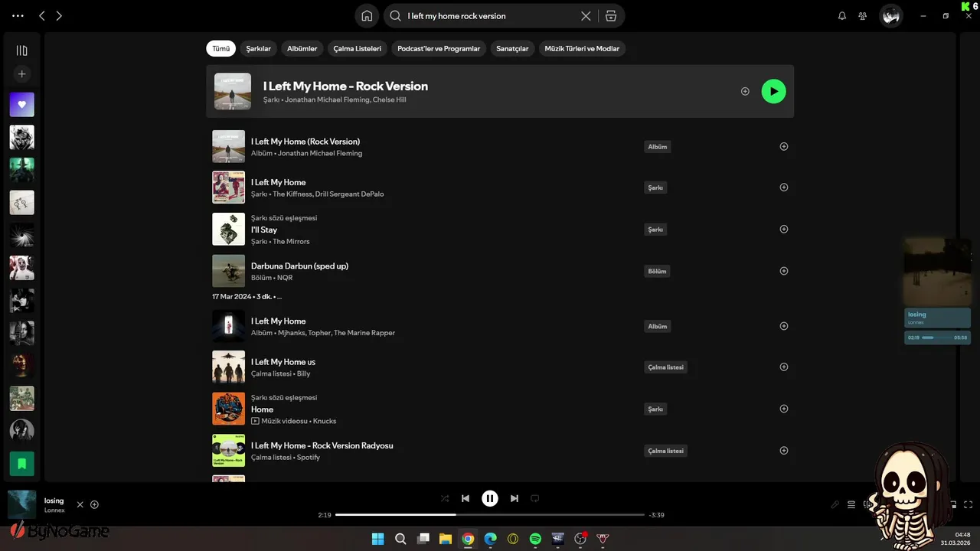
Task: Open the profile avatar menu
Action: click(x=890, y=15)
